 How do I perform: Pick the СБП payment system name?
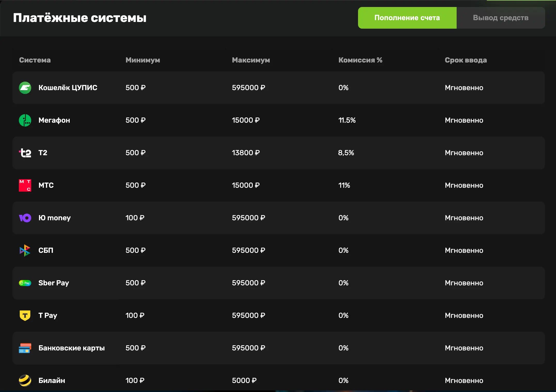click(x=46, y=250)
